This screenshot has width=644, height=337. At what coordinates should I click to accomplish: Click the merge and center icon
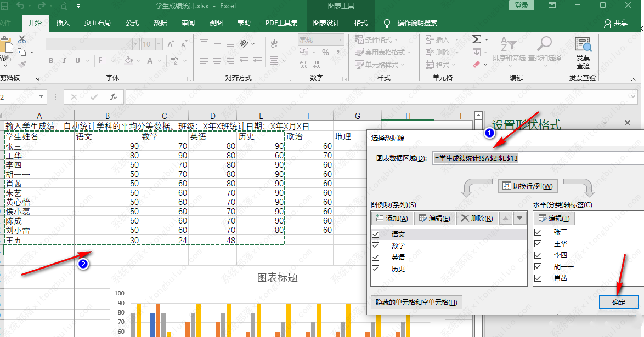(x=274, y=61)
